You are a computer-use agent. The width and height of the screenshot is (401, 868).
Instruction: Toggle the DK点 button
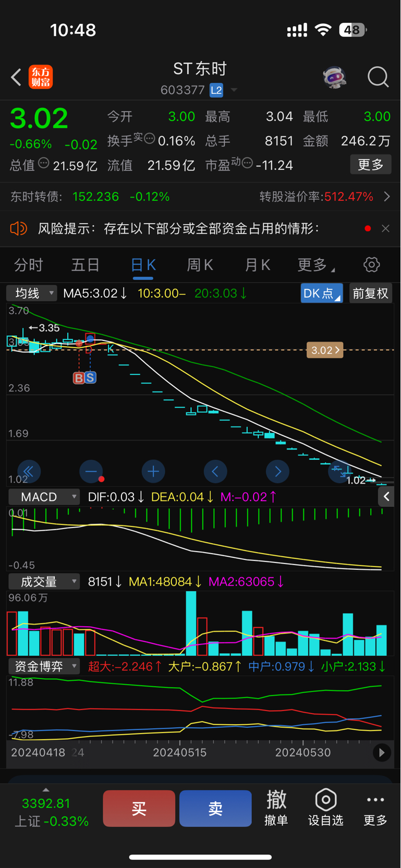coord(322,294)
